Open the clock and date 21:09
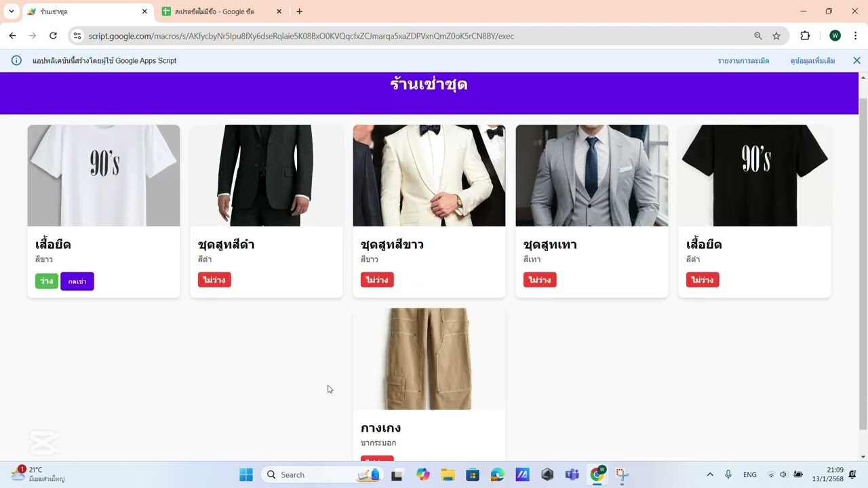The image size is (868, 488). tap(827, 474)
